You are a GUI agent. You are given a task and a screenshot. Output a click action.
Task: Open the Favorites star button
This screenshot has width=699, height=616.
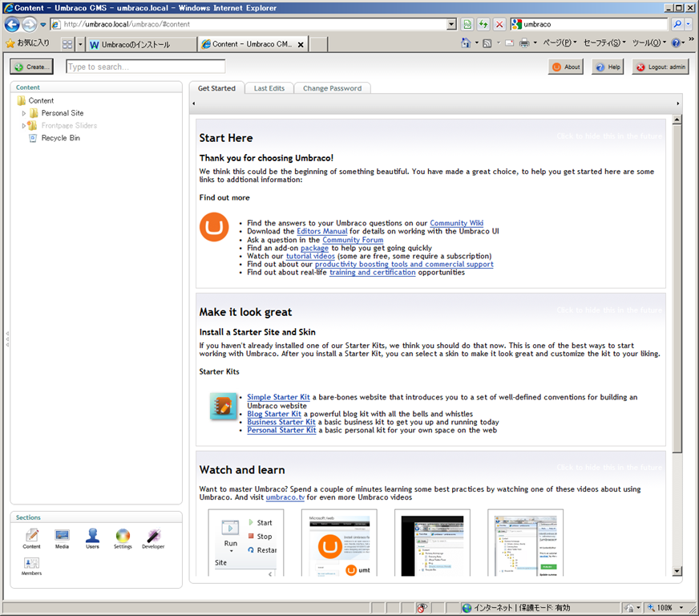[27, 43]
